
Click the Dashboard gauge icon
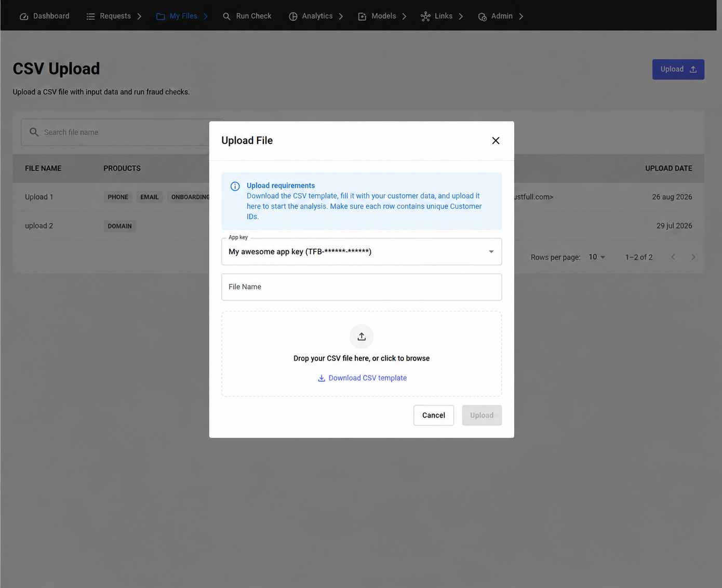(x=24, y=17)
